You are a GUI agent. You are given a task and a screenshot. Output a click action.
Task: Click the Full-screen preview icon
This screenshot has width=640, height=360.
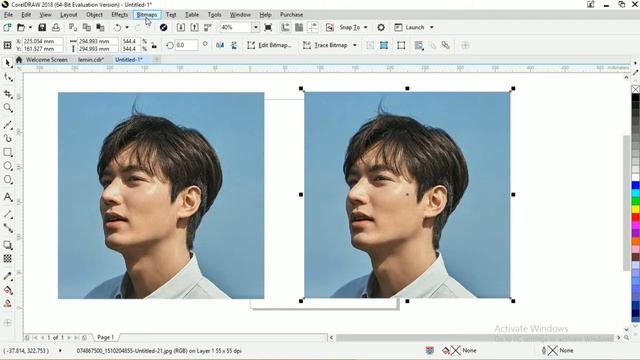point(268,27)
